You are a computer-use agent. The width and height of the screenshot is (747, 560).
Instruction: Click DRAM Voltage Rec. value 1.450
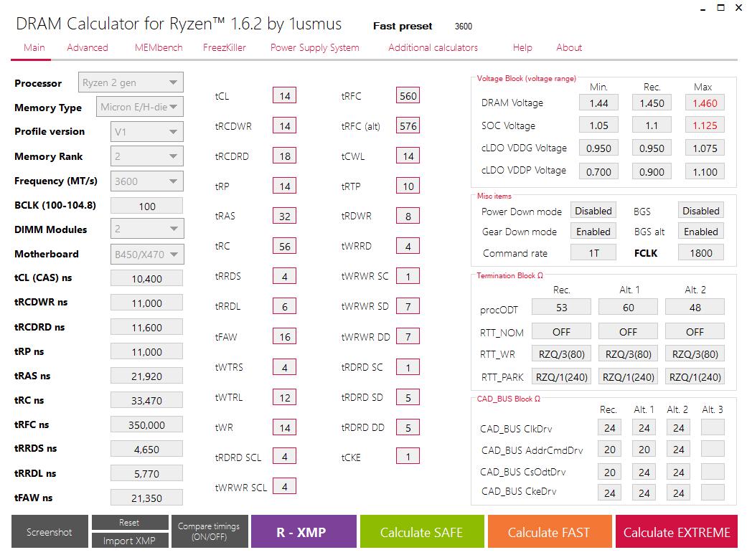click(x=652, y=103)
